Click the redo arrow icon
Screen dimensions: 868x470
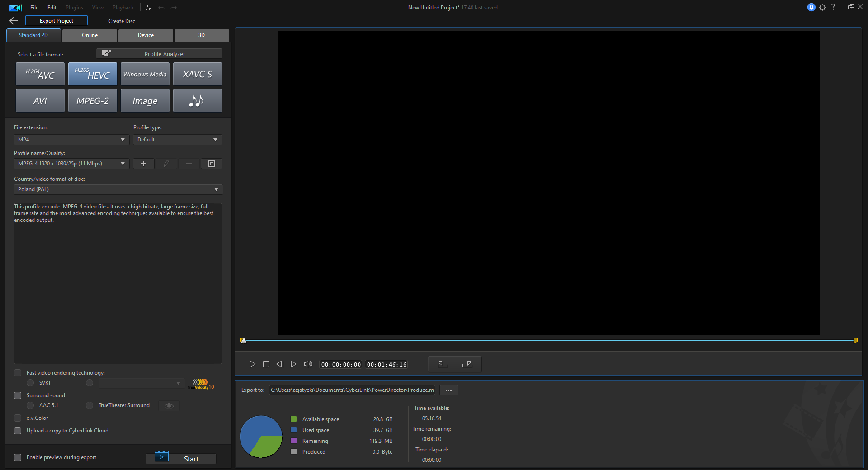click(174, 8)
